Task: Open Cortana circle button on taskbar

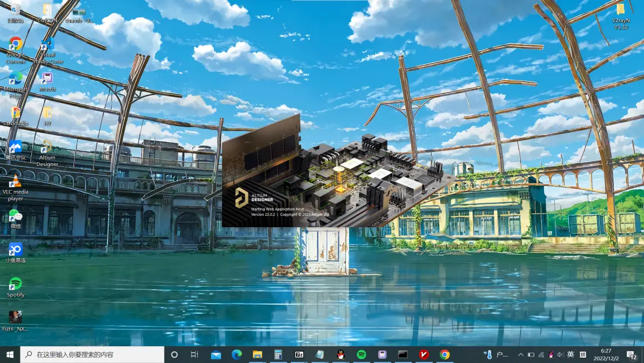Action: (174, 354)
